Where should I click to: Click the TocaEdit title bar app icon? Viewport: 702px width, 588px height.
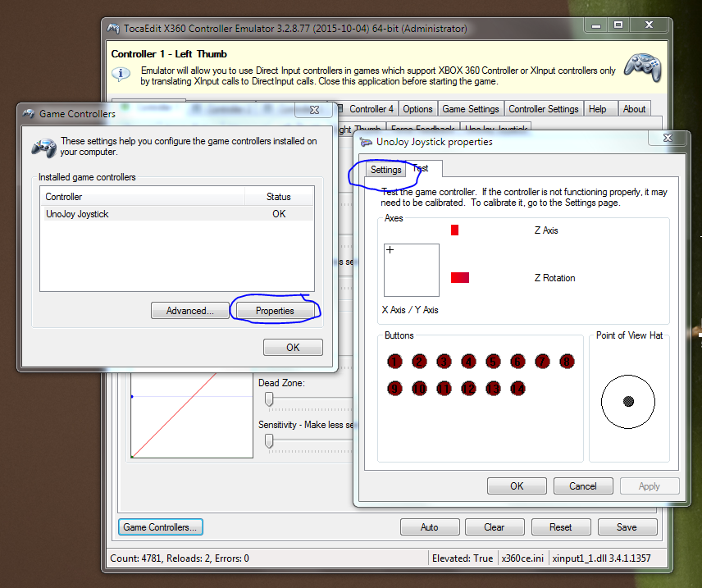(x=113, y=28)
